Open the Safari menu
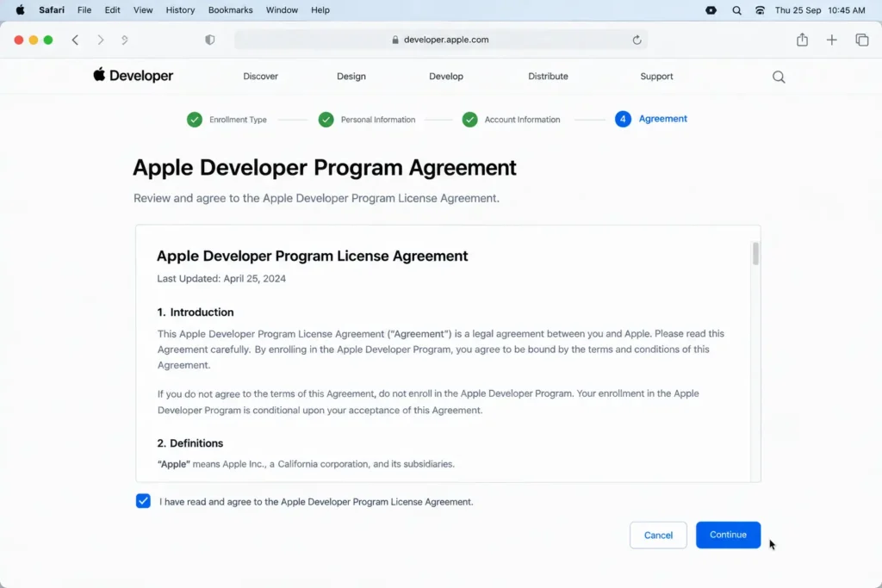This screenshot has height=588, width=882. point(52,10)
